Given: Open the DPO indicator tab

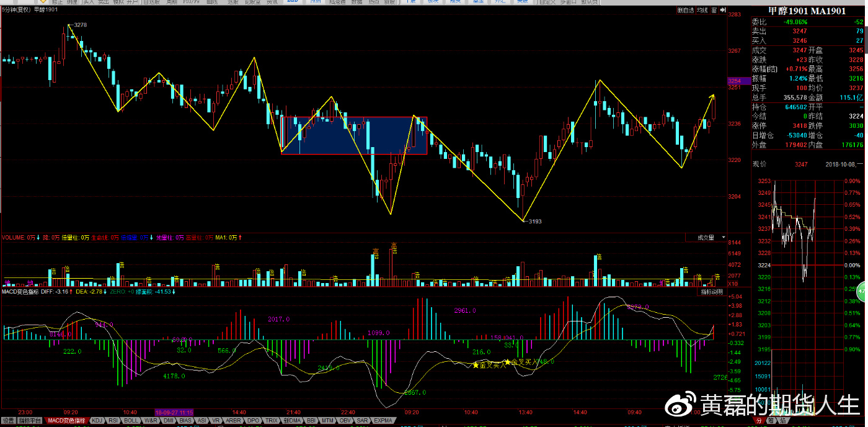Looking at the screenshot, I should coord(253,421).
